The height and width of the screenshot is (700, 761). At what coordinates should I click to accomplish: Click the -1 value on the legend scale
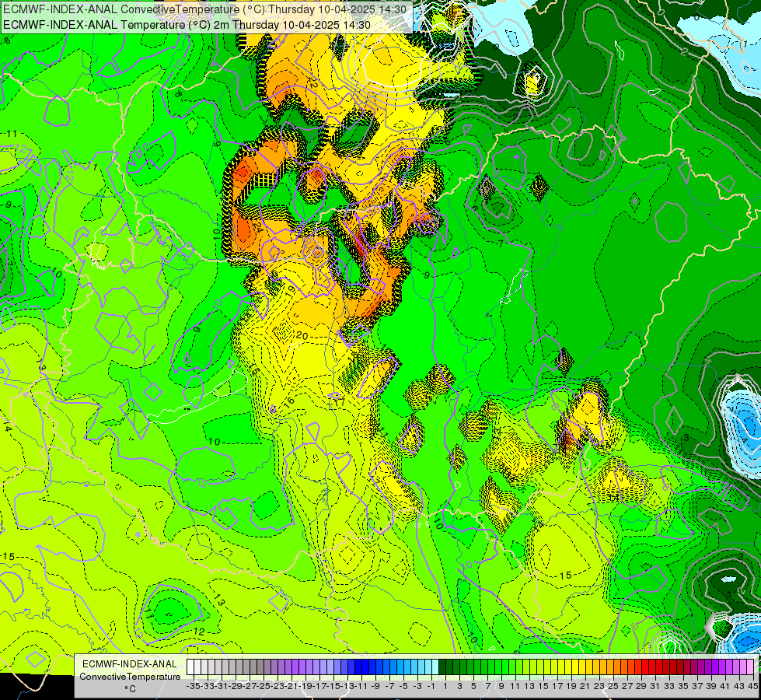[x=431, y=685]
